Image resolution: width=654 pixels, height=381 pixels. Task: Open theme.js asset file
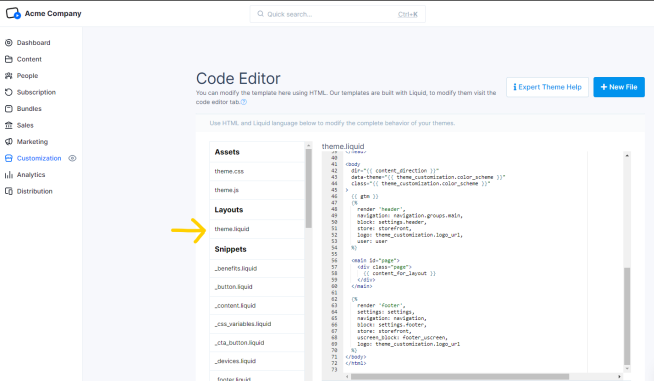(257, 190)
